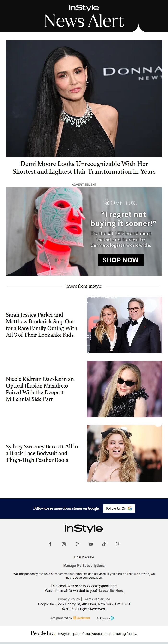Screen dimensions: 168x644
Task: Click the People Inc. logo
Action: (42, 633)
